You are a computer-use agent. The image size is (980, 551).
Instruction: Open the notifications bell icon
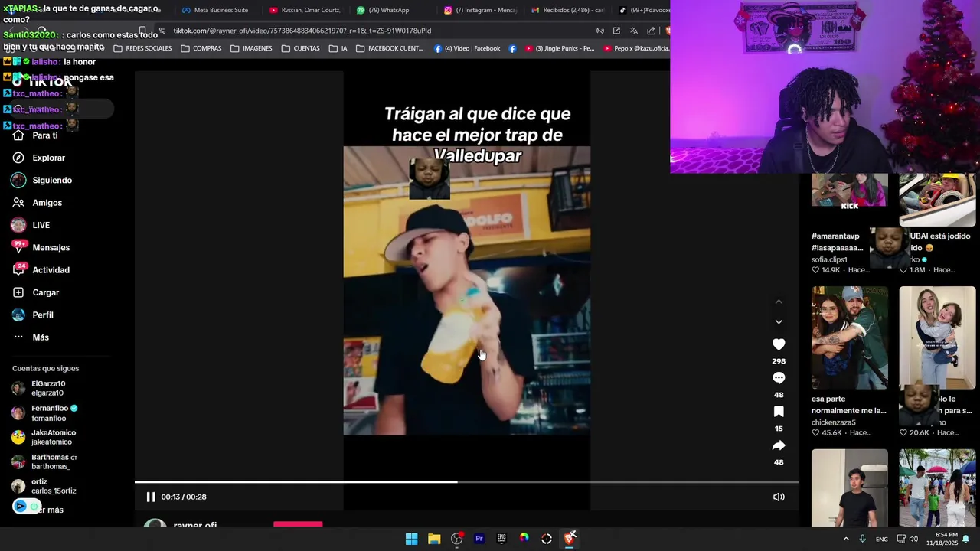coord(965,539)
